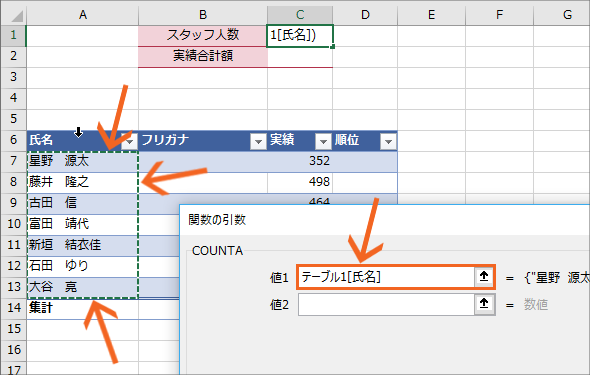
Task: Select the cell 新垣 結衣佳
Action: pyautogui.click(x=82, y=245)
